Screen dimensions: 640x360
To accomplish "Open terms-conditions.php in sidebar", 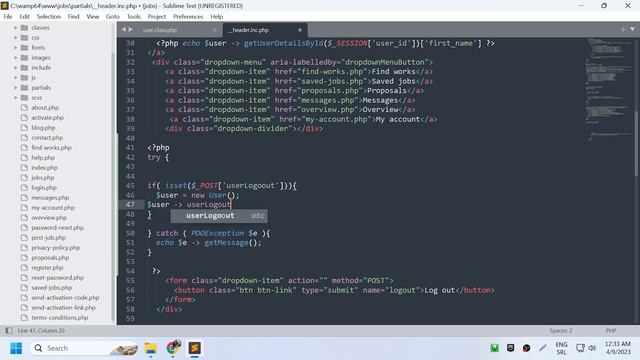I will [x=59, y=318].
